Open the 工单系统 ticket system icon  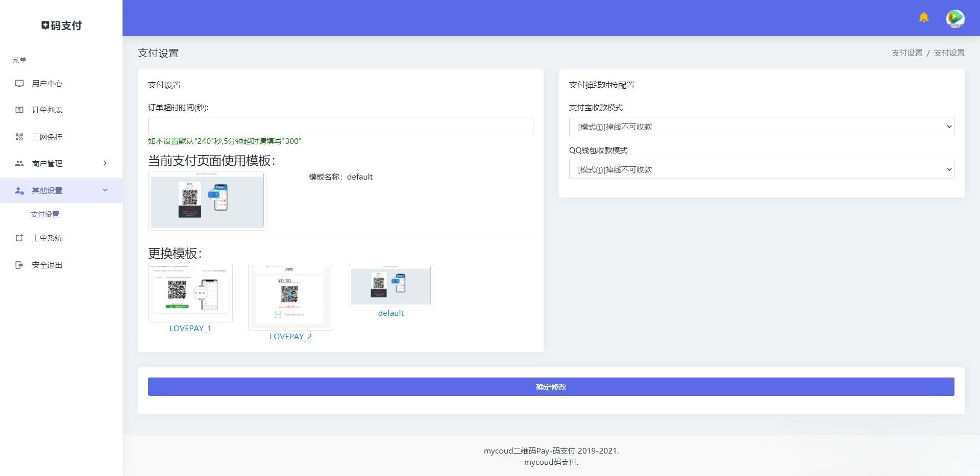(19, 238)
